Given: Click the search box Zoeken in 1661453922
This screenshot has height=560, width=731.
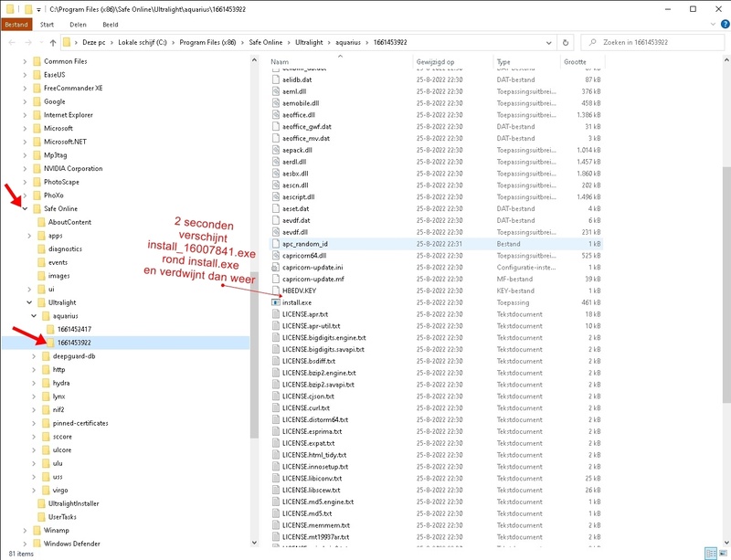Looking at the screenshot, I should 652,42.
